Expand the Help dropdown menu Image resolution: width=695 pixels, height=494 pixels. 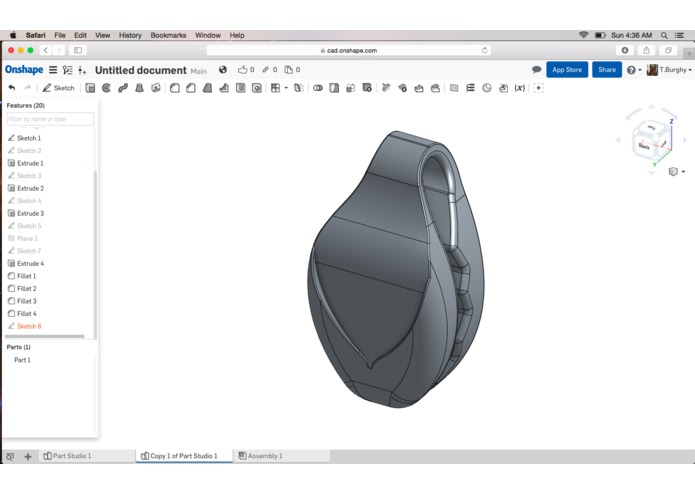[x=634, y=70]
